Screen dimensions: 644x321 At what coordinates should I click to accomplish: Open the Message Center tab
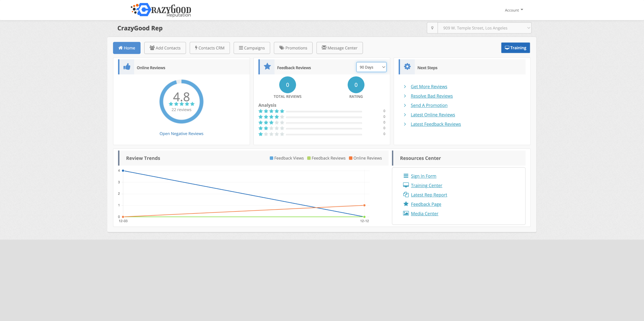tap(339, 48)
